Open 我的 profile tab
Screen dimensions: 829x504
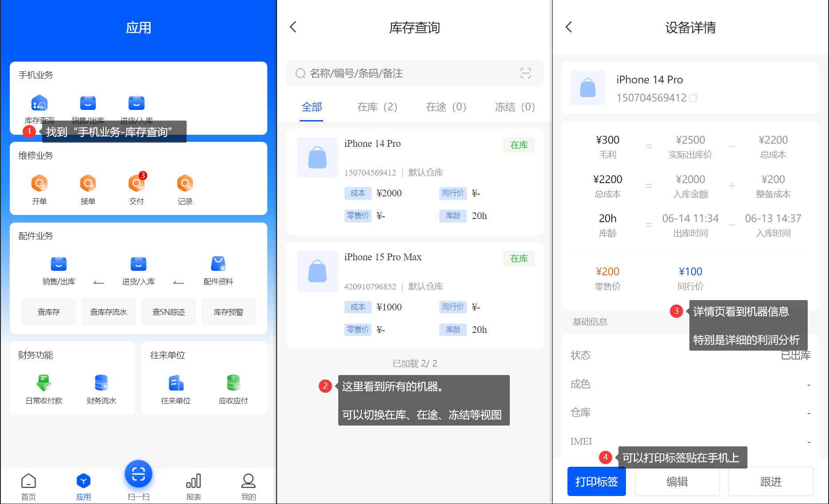tap(249, 487)
